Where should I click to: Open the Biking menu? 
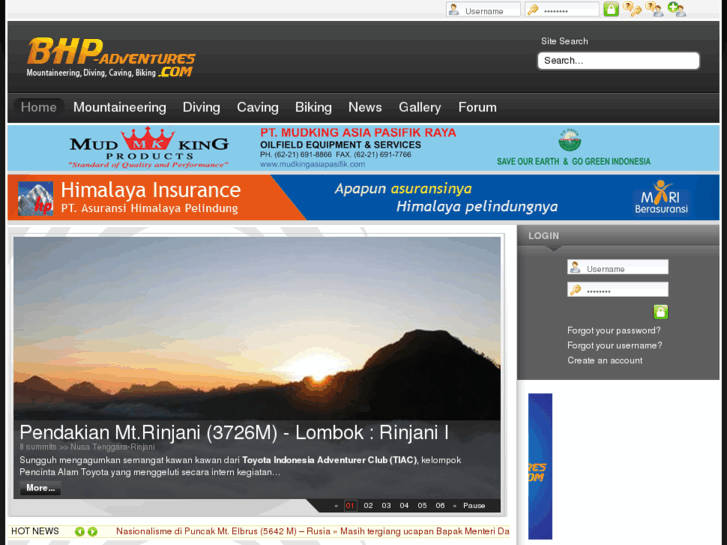pos(313,108)
